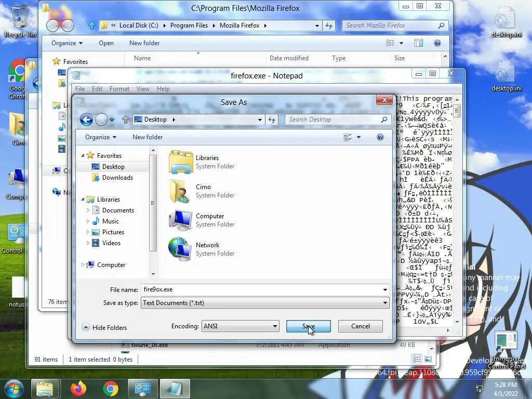Open Firefox from taskbar

coord(78,389)
